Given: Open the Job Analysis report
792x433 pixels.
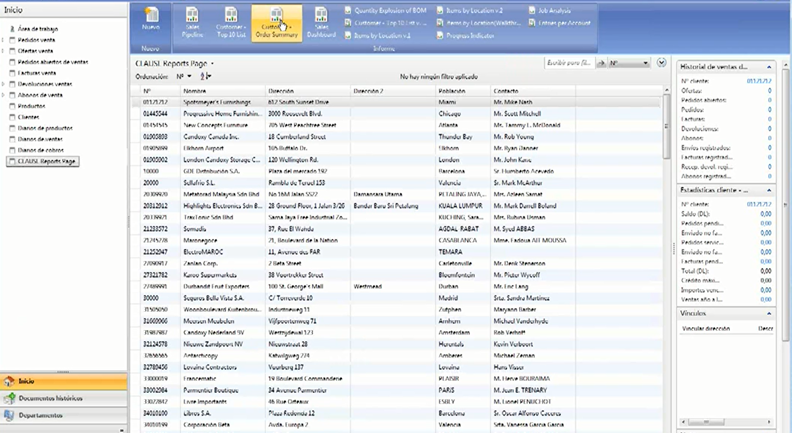Looking at the screenshot, I should click(550, 10).
